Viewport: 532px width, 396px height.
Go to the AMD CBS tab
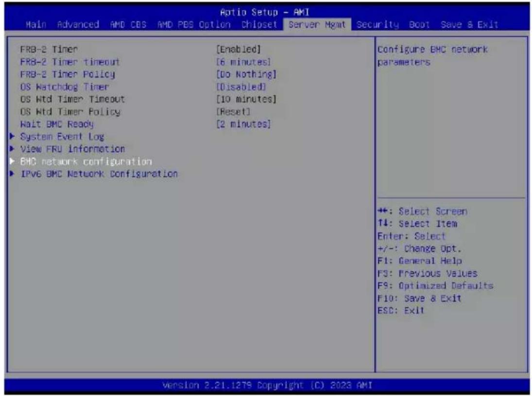point(128,24)
